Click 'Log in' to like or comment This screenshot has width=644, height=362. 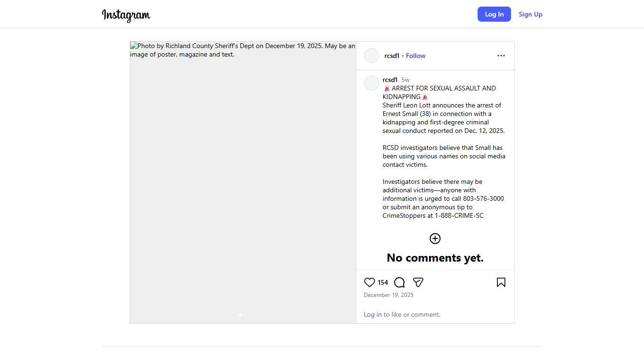click(x=372, y=314)
